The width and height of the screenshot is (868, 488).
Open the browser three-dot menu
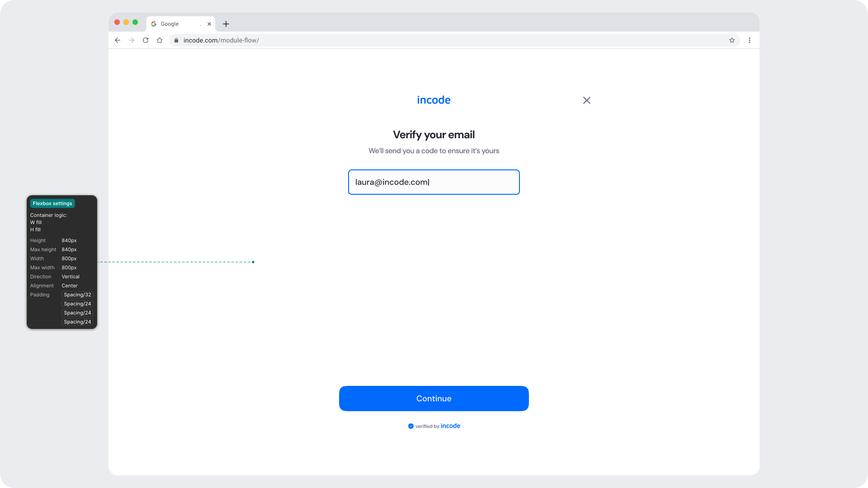750,40
